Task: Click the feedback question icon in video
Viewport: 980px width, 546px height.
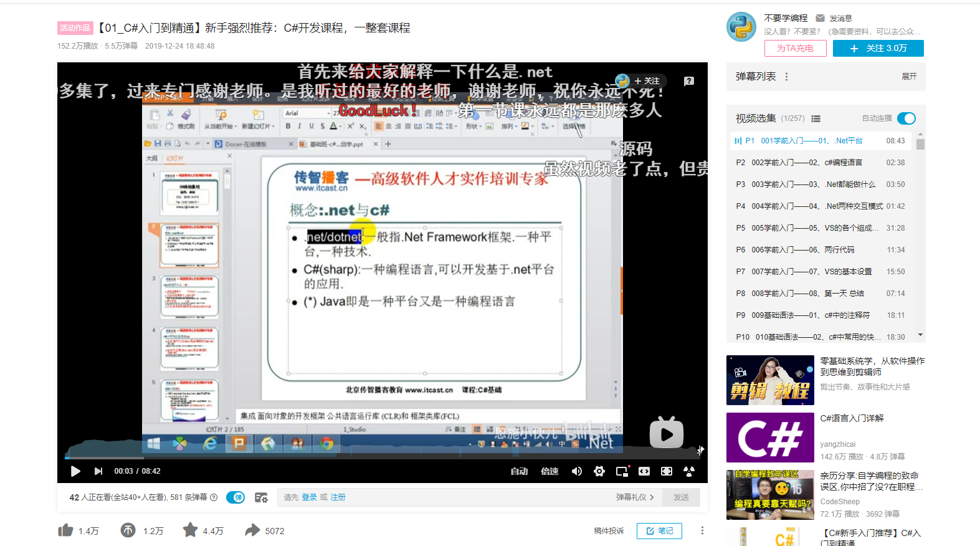Action: point(689,81)
